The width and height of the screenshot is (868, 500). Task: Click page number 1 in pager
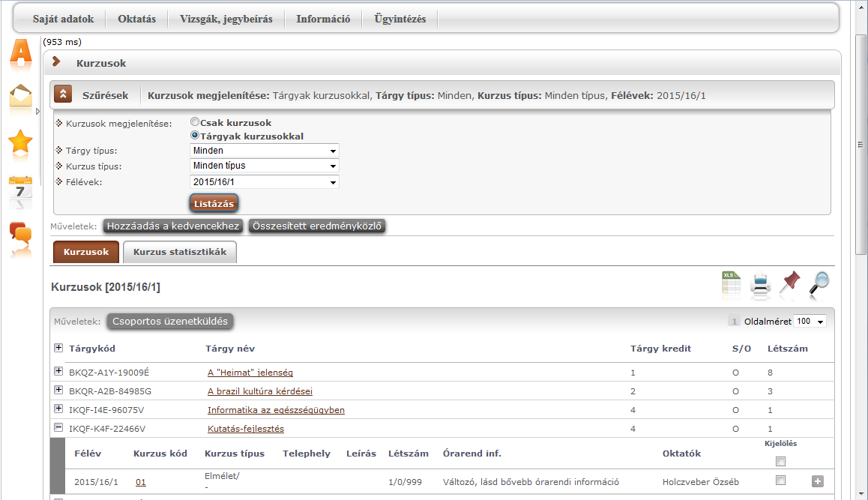734,321
